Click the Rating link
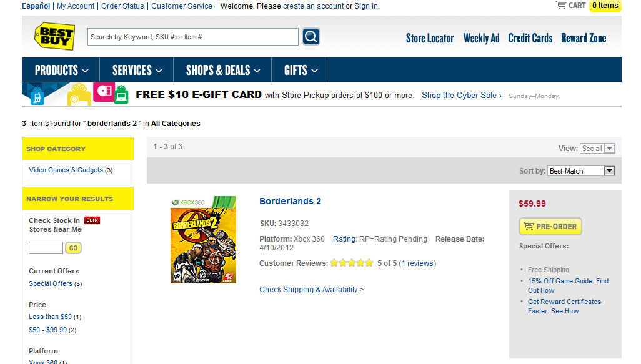This screenshot has height=364, width=641. point(345,239)
